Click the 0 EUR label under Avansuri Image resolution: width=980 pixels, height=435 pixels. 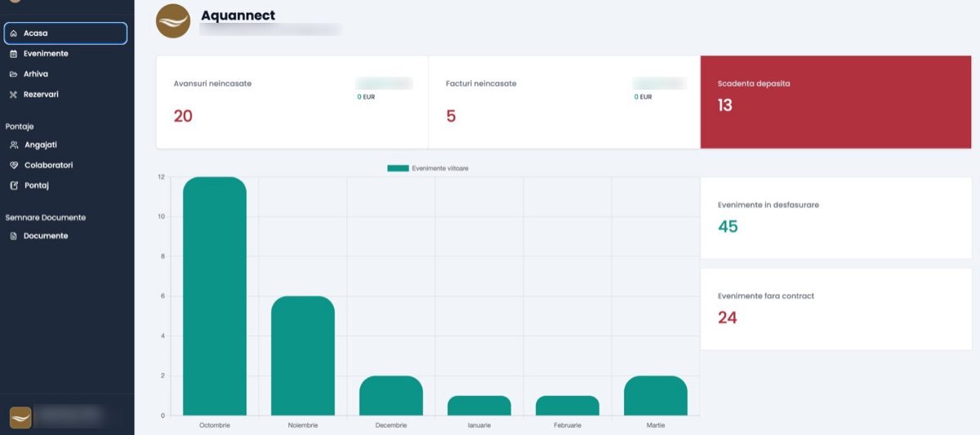click(x=366, y=97)
